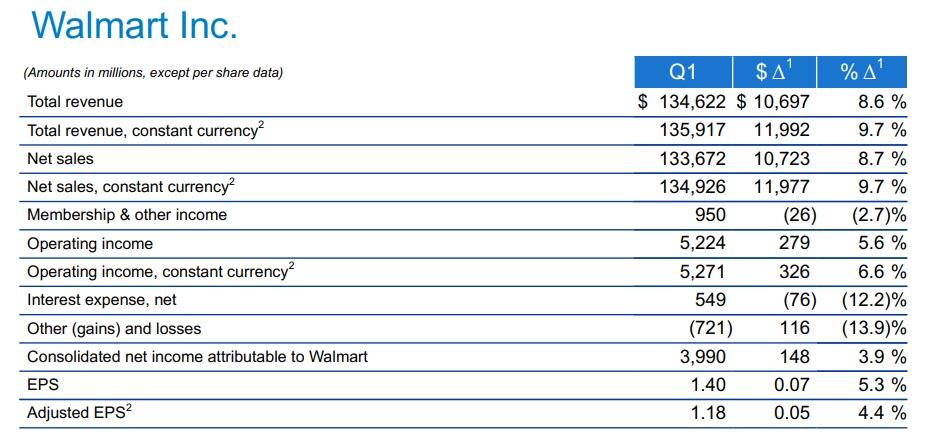The width and height of the screenshot is (925, 443).
Task: Select the EPS value 1.40
Action: pyautogui.click(x=708, y=385)
